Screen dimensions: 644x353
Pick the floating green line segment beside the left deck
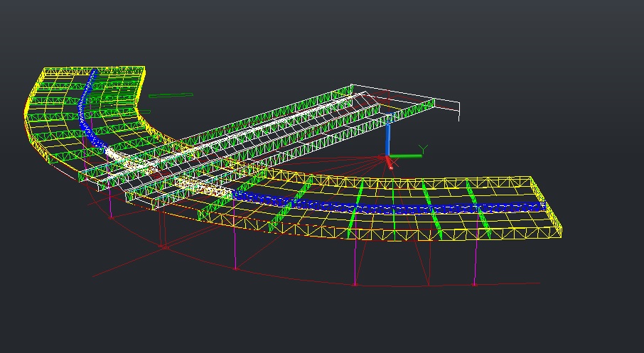[x=171, y=96]
